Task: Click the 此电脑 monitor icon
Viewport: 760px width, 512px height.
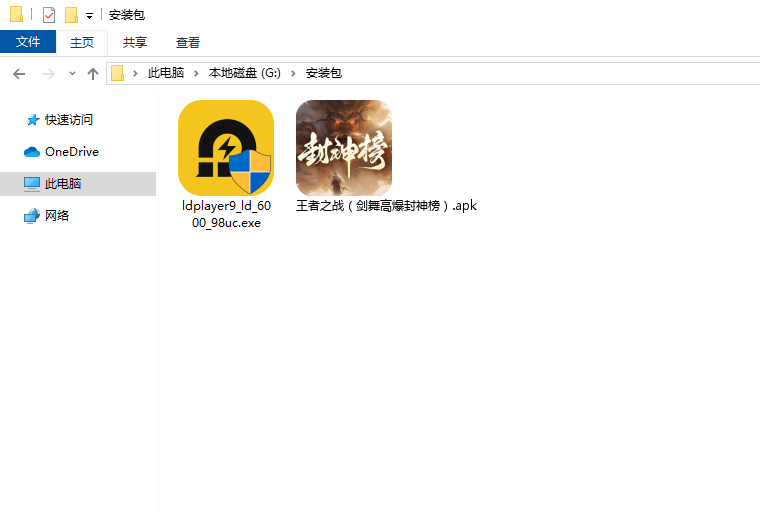Action: [x=32, y=184]
